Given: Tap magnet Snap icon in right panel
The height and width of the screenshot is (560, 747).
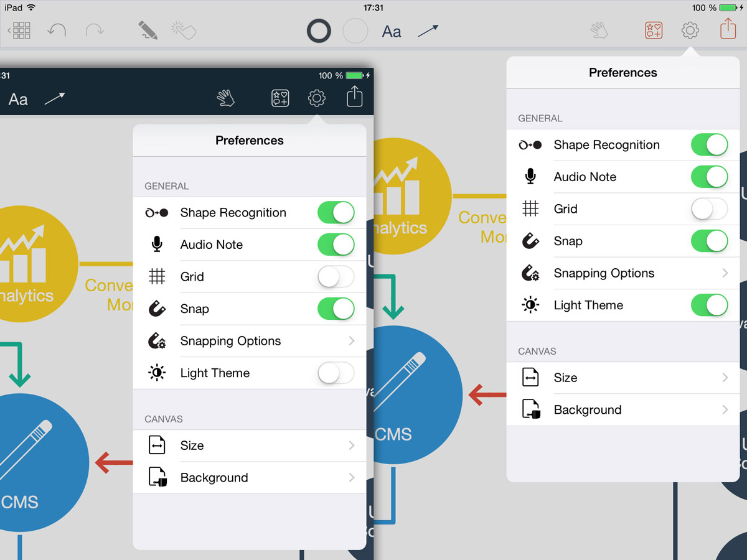Looking at the screenshot, I should pos(530,241).
